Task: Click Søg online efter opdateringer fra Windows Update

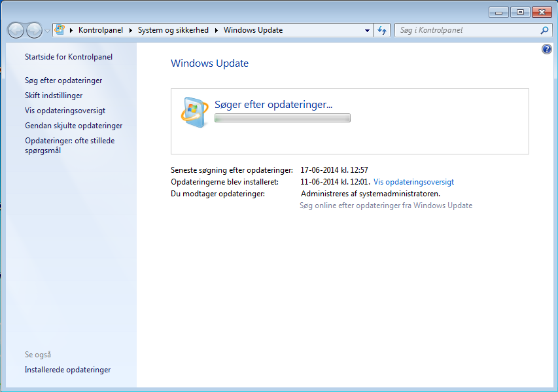Action: click(x=386, y=205)
